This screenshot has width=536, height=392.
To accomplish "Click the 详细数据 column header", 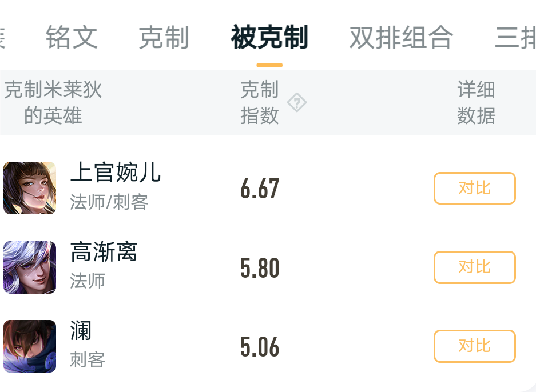I will coord(476,102).
